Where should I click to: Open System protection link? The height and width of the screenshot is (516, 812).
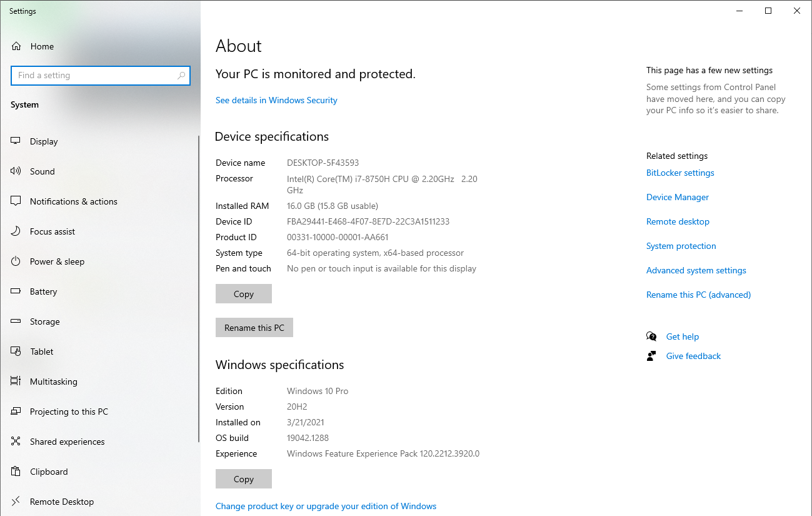[x=681, y=246]
